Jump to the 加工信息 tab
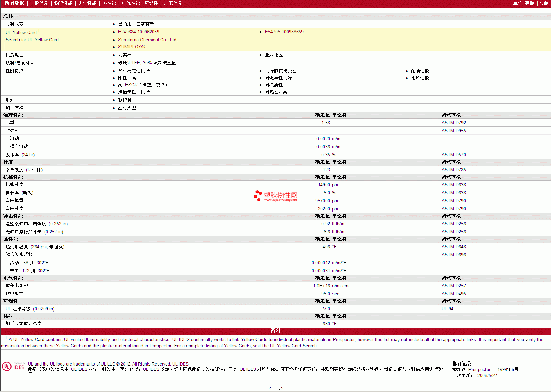Screen dimensions: 551x392 tap(173, 3)
